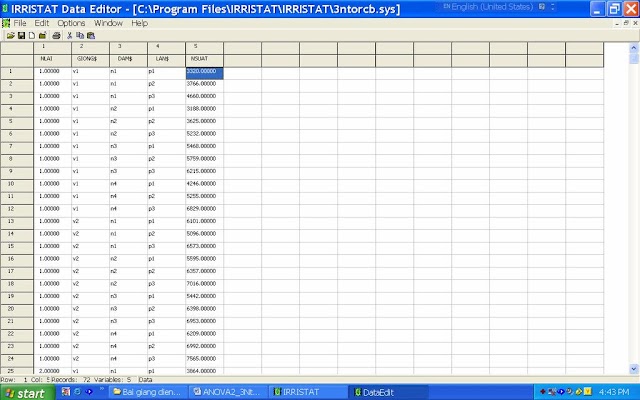Paste the clipboard via toolbar icon
The width and height of the screenshot is (640, 400).
[x=91, y=36]
